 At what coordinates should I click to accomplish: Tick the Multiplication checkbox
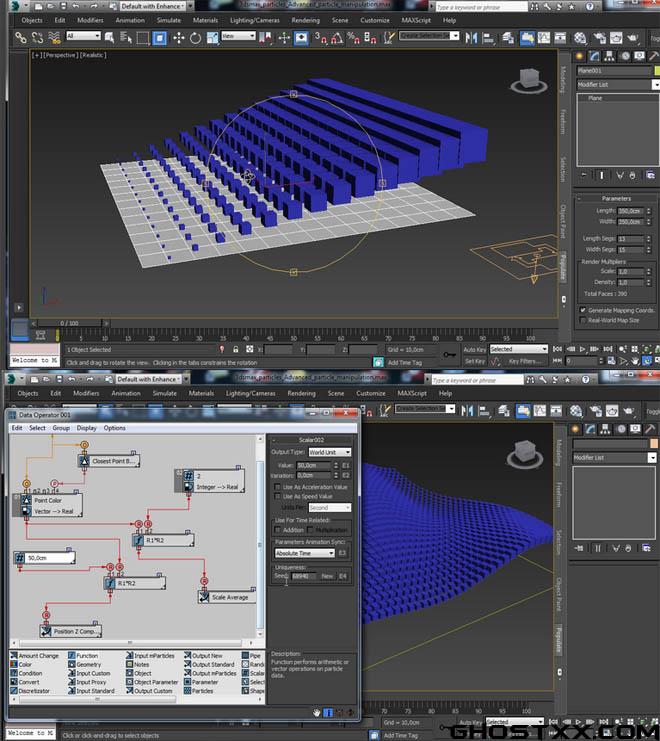(310, 530)
